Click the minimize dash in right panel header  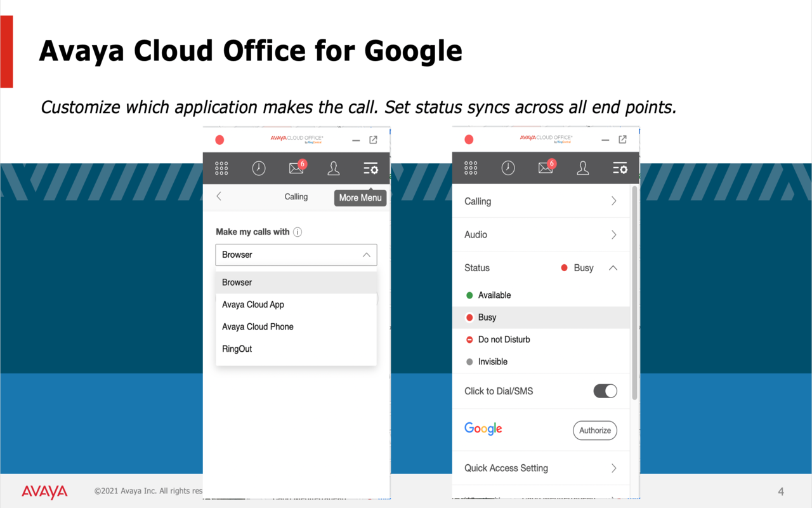[x=605, y=140]
